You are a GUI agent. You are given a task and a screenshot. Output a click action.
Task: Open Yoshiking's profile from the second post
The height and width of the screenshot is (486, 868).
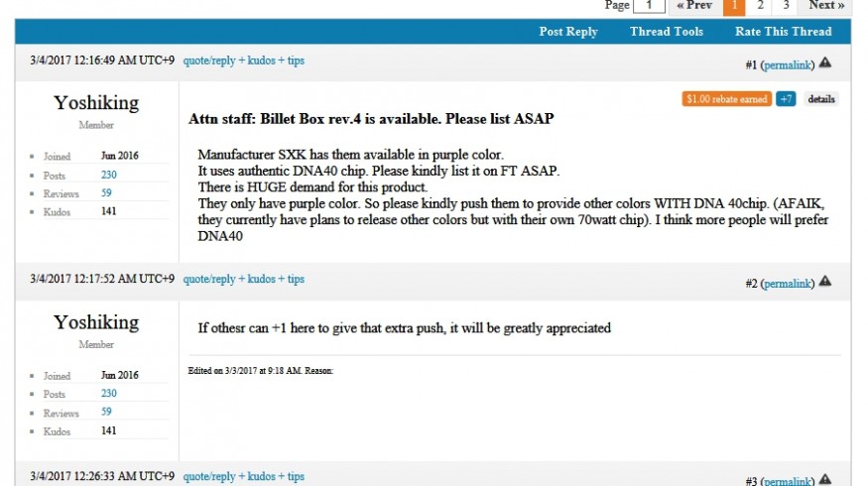[96, 322]
